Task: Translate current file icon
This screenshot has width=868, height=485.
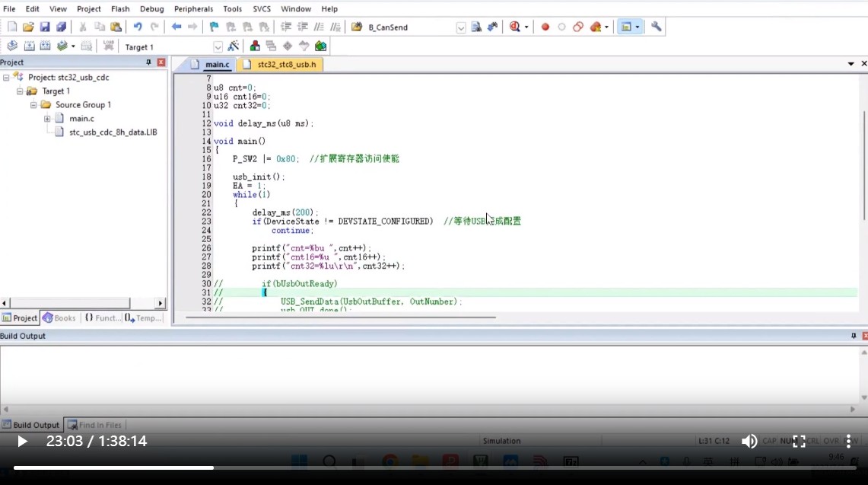Action: coord(12,46)
